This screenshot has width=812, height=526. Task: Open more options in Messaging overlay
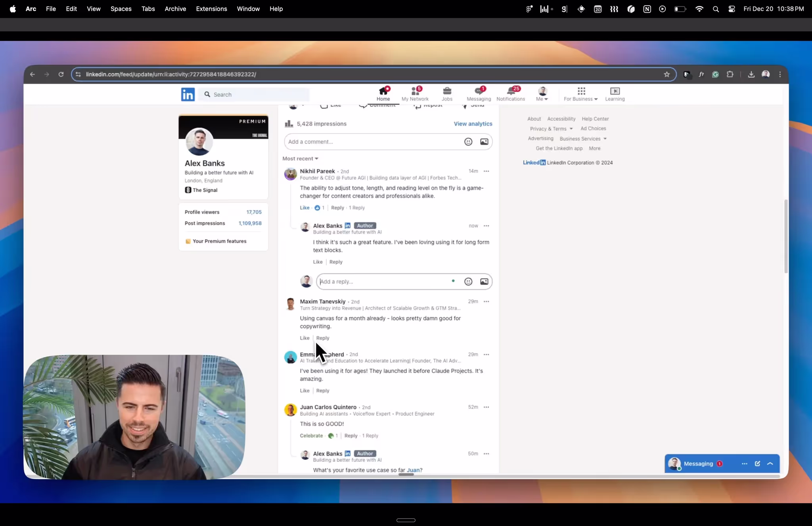[x=744, y=464]
